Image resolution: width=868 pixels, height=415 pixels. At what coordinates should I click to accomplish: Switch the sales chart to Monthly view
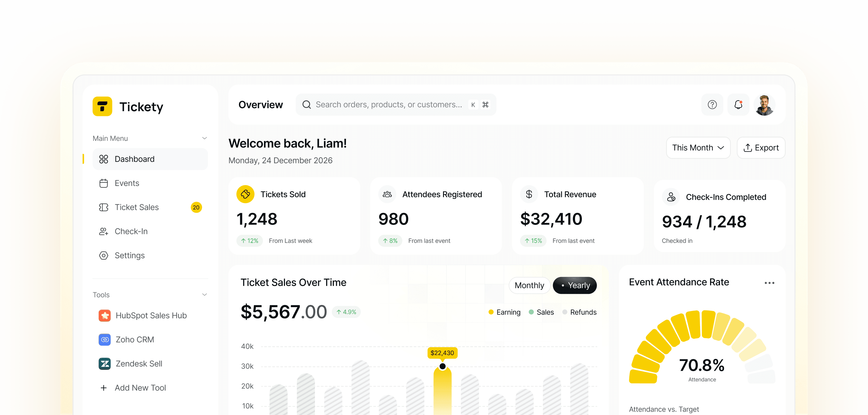click(529, 285)
